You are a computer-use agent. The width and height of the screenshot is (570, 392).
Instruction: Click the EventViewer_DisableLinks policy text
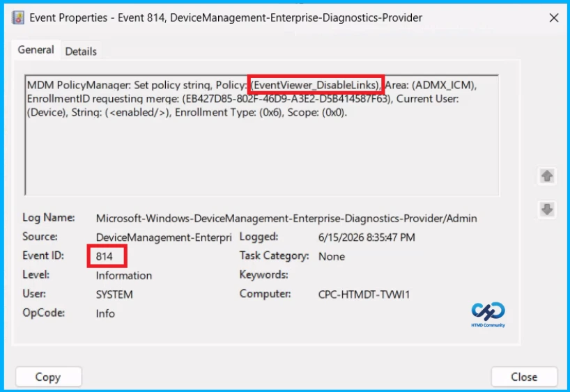[x=316, y=85]
